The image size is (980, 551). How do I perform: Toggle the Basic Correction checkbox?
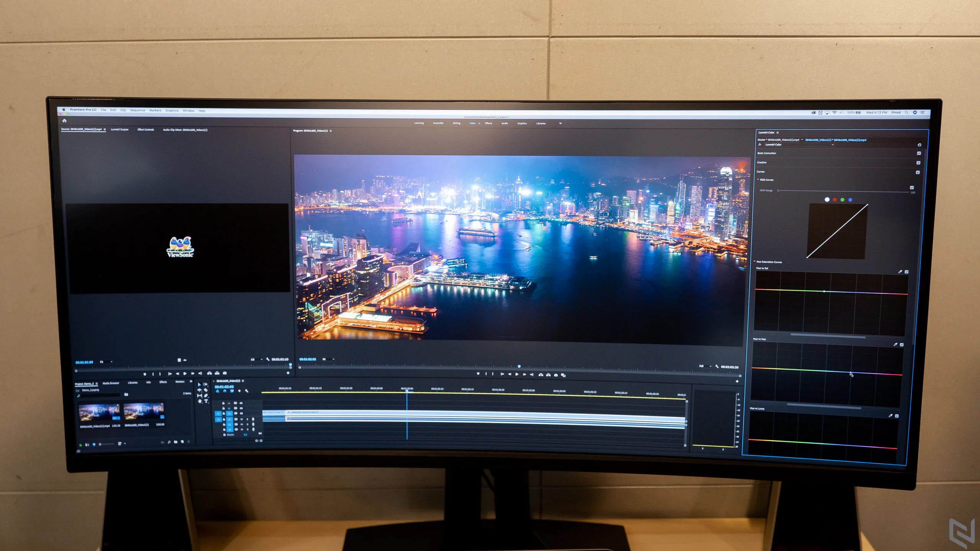[919, 153]
